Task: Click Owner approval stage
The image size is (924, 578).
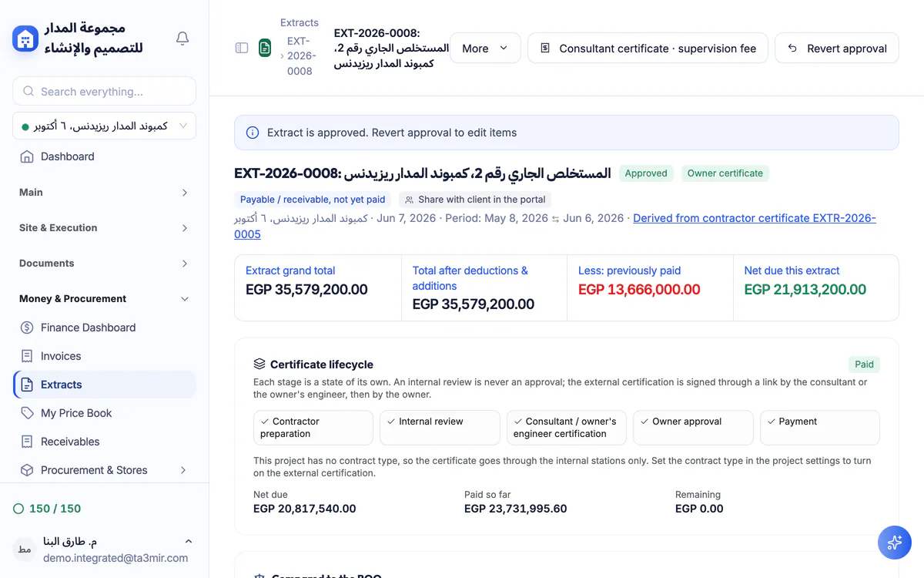Action: tap(693, 428)
